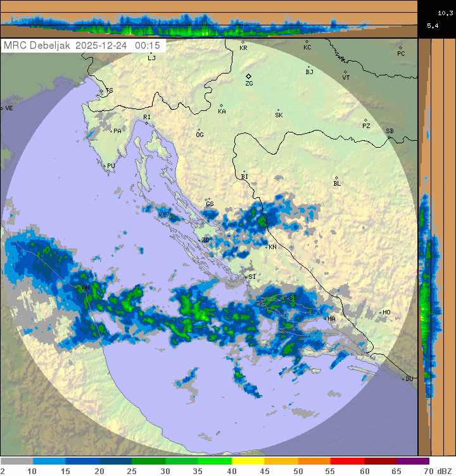Select the Rijeka RI station marker
The width and height of the screenshot is (456, 476).
coord(146,123)
